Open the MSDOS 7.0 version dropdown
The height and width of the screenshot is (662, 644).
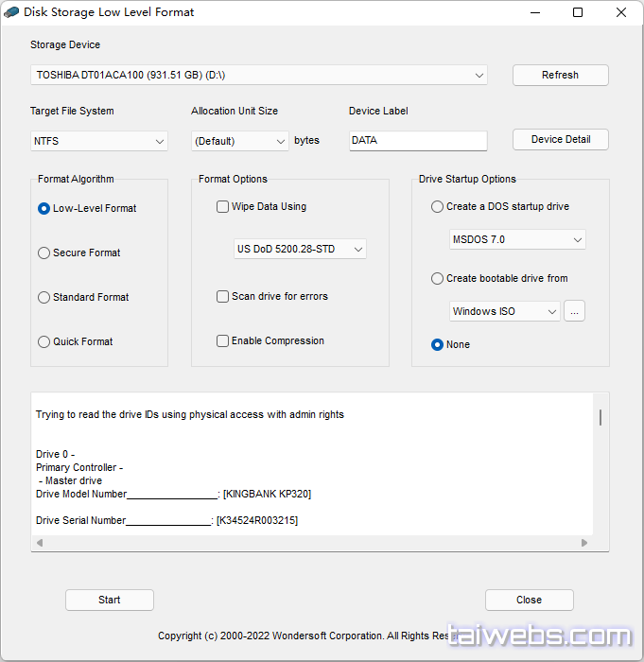coord(517,239)
